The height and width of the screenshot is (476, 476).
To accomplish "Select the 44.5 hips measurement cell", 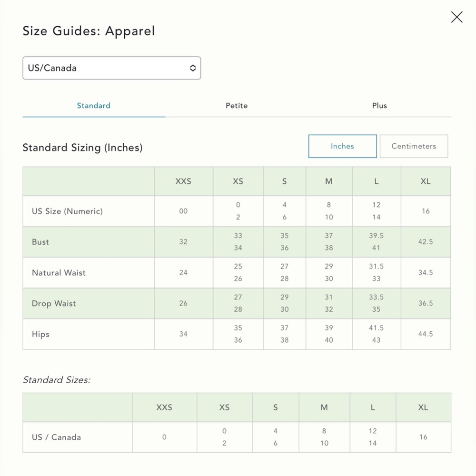I will coord(426,334).
